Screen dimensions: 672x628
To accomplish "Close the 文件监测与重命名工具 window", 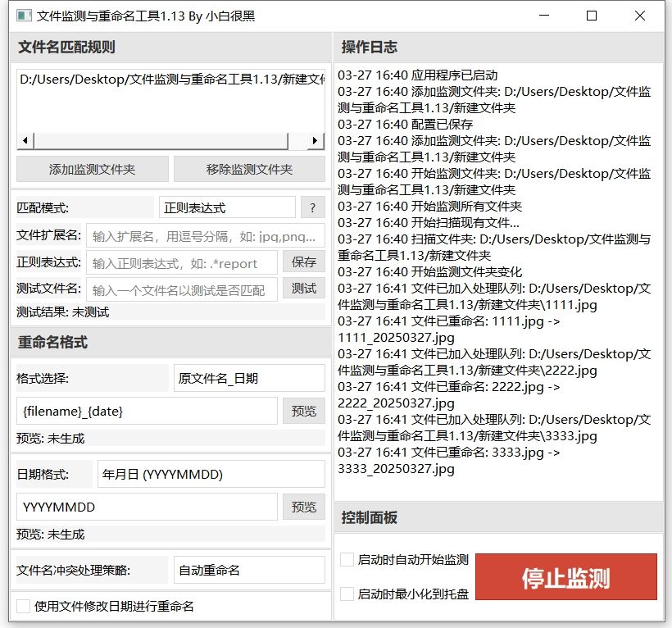I will click(x=640, y=16).
